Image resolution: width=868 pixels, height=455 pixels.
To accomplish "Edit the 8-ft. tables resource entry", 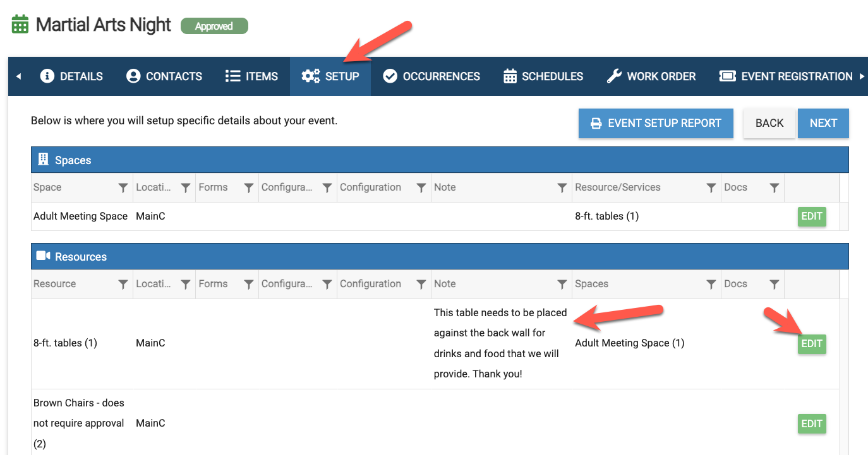I will [812, 344].
